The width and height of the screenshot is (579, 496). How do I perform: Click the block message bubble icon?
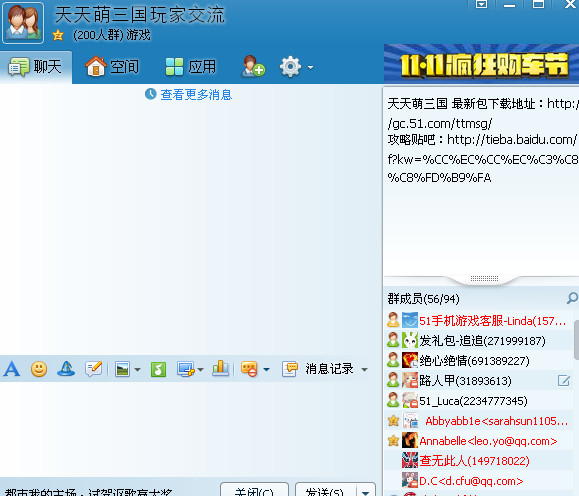pyautogui.click(x=249, y=369)
